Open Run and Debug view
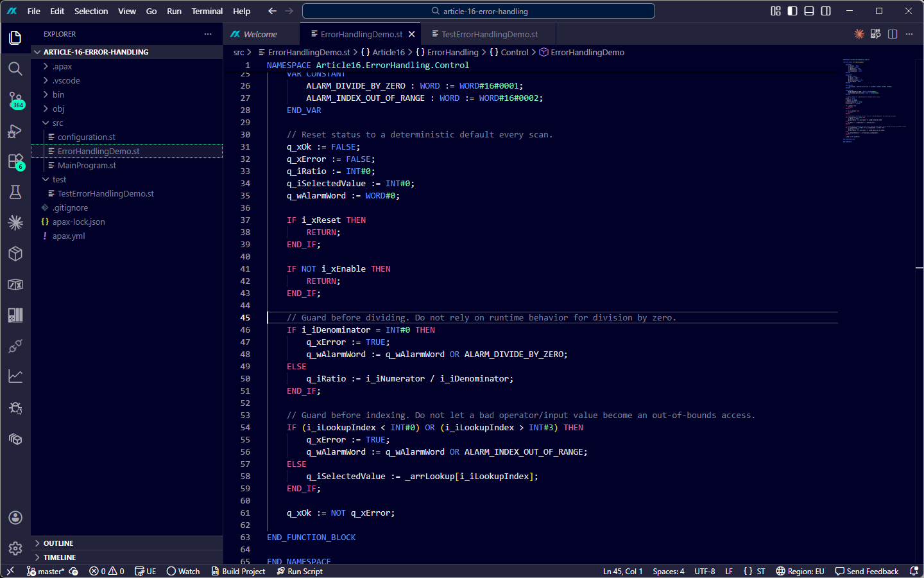Viewport: 924px width, 578px height. pyautogui.click(x=15, y=131)
